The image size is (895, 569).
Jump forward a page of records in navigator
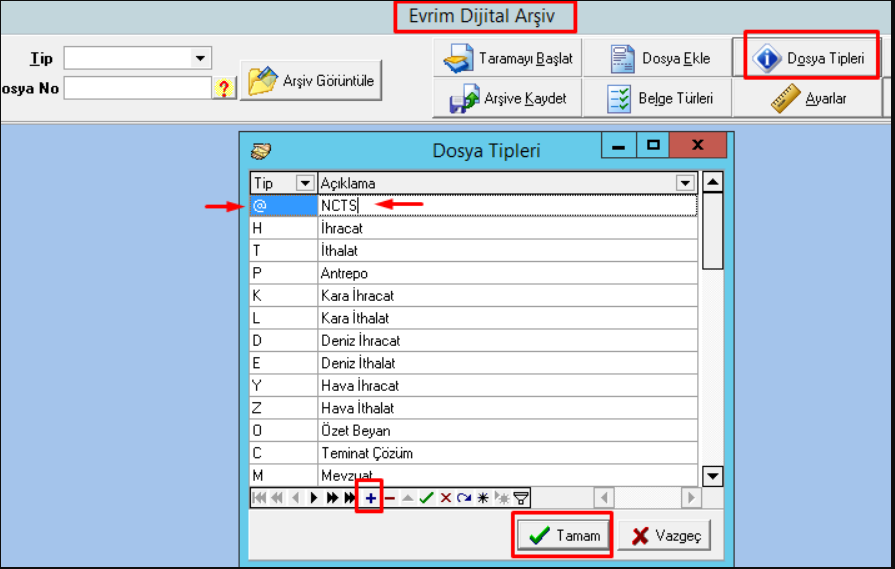click(x=332, y=498)
